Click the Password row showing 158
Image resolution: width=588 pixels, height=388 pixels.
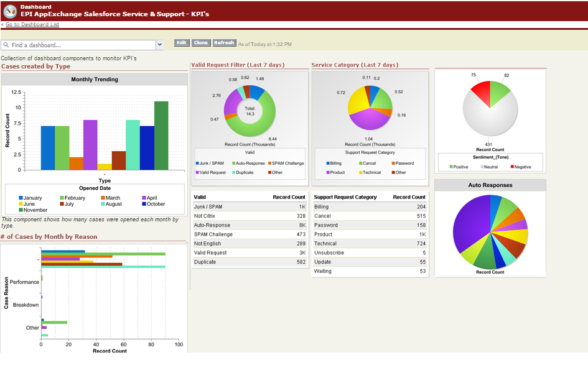tap(370, 225)
